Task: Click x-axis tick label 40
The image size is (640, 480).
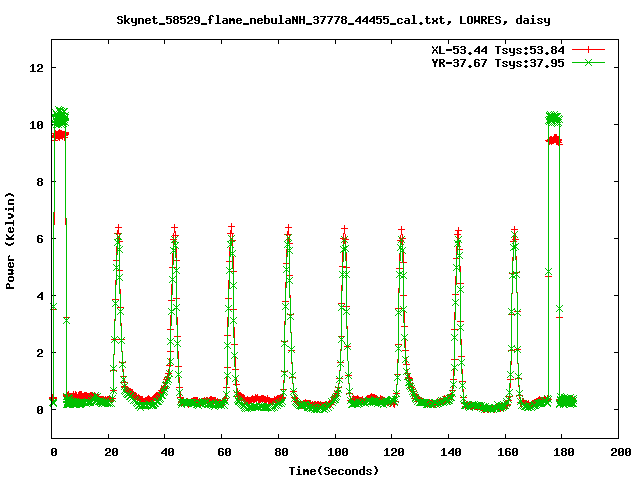Action: coord(168,452)
